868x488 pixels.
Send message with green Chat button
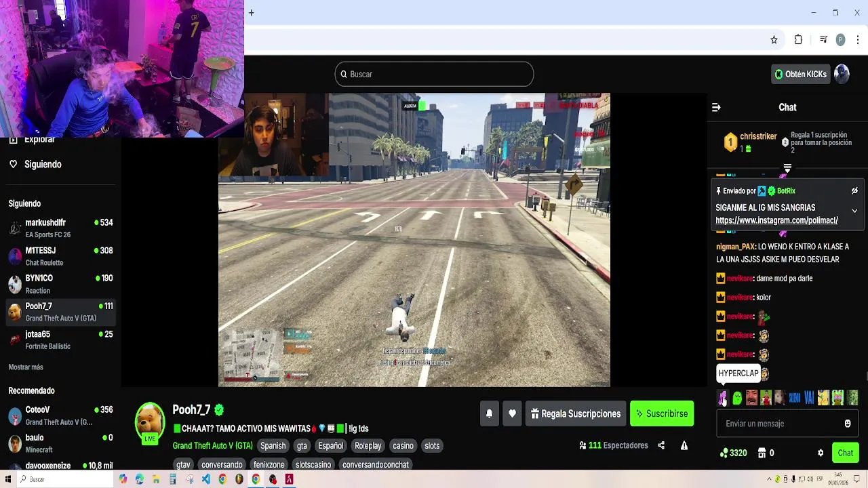coord(846,453)
